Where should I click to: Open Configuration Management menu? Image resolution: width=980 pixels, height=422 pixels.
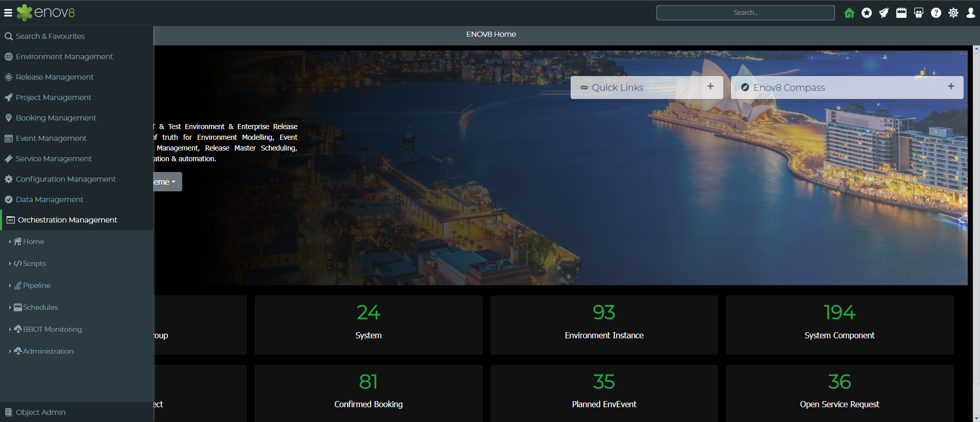pyautogui.click(x=77, y=179)
